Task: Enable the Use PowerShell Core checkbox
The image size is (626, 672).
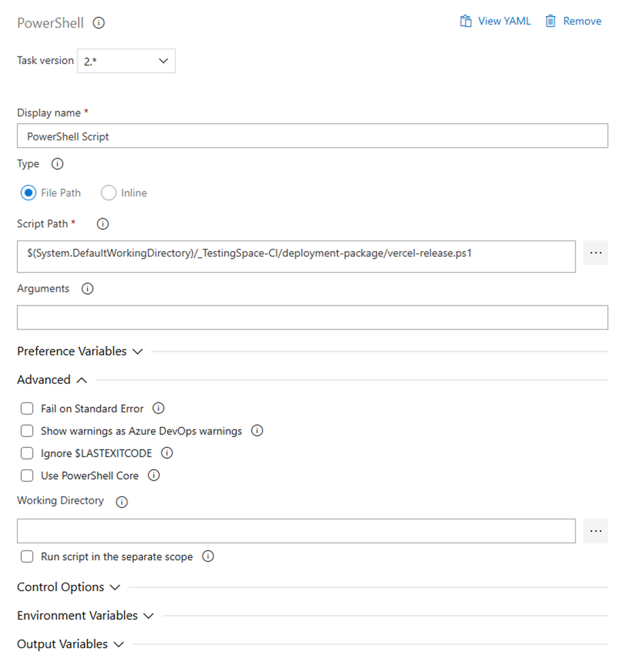Action: point(27,476)
